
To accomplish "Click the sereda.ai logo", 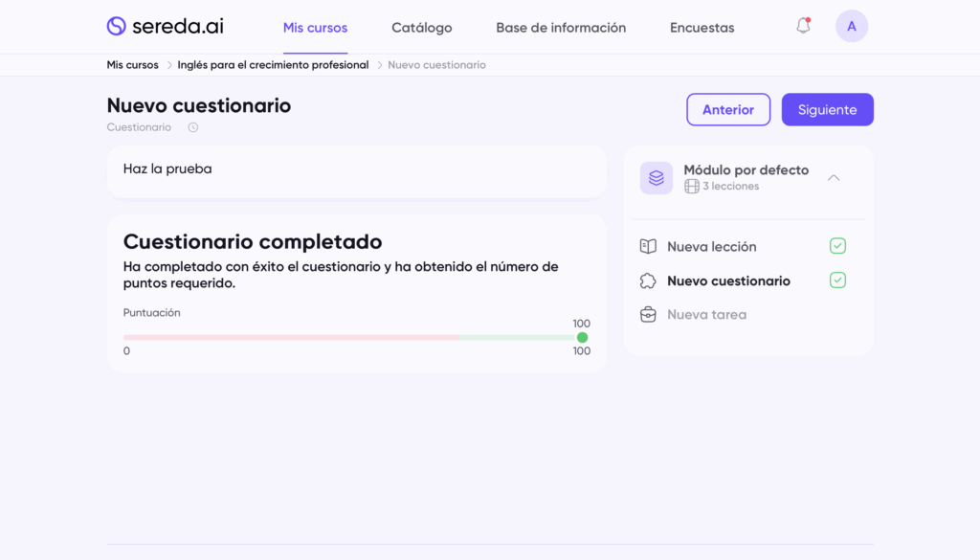I will (165, 27).
